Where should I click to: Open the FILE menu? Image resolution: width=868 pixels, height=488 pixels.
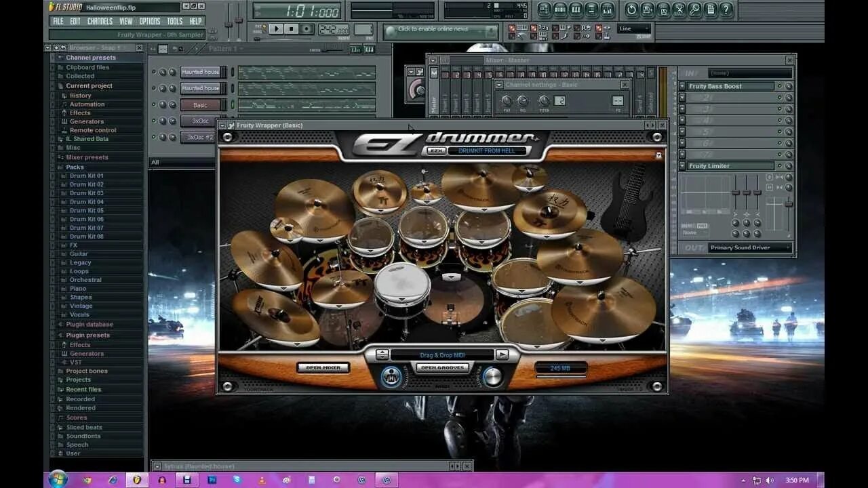58,21
